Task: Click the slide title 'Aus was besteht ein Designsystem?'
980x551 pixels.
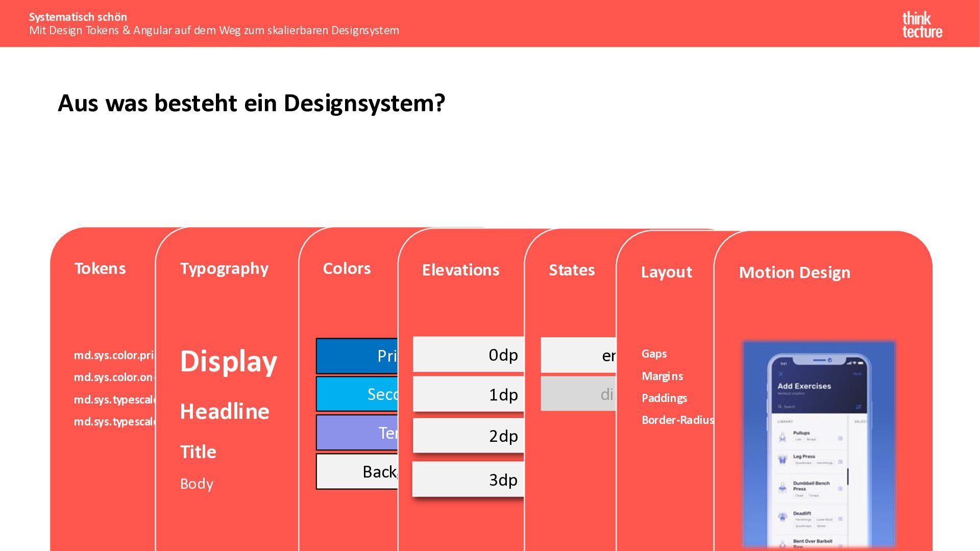Action: (x=251, y=103)
